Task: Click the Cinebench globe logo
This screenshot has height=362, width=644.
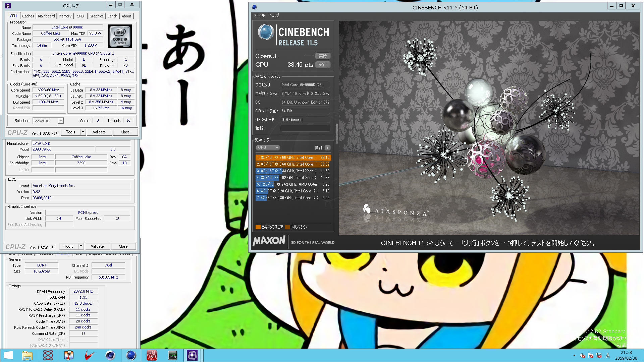Action: pyautogui.click(x=266, y=33)
